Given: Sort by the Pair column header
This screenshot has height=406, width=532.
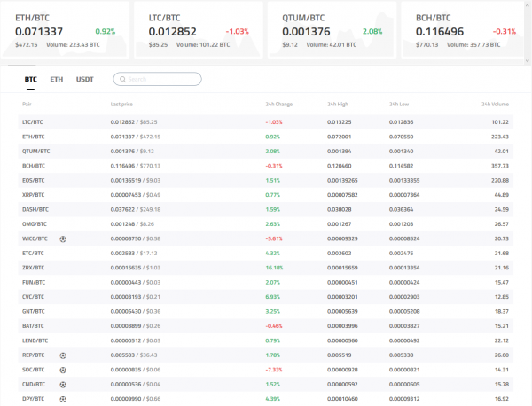Looking at the screenshot, I should 27,104.
